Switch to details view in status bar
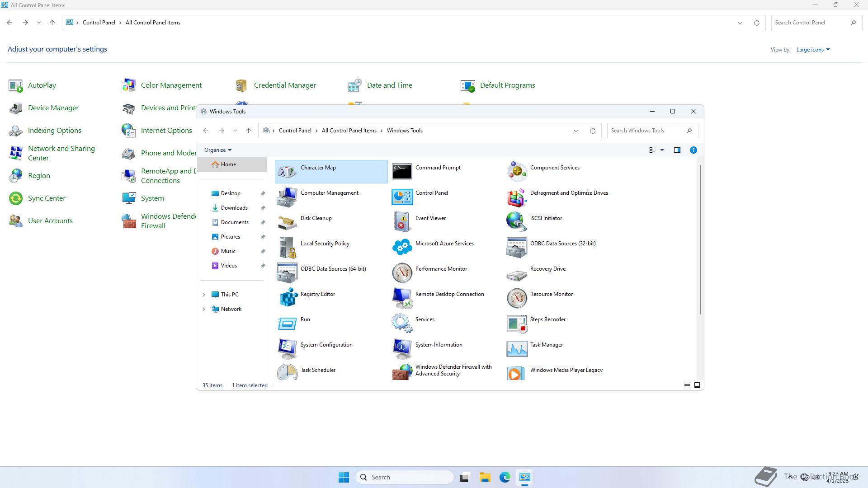Viewport: 868px width, 488px height. click(687, 385)
